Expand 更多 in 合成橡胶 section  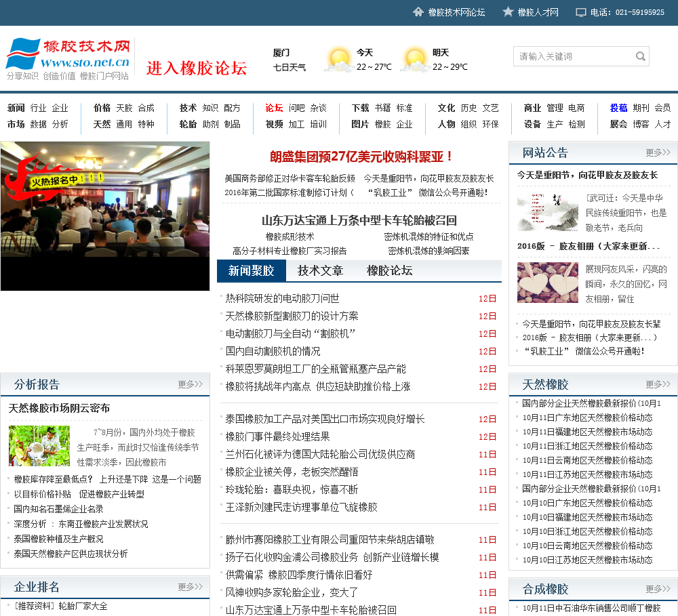tap(658, 589)
